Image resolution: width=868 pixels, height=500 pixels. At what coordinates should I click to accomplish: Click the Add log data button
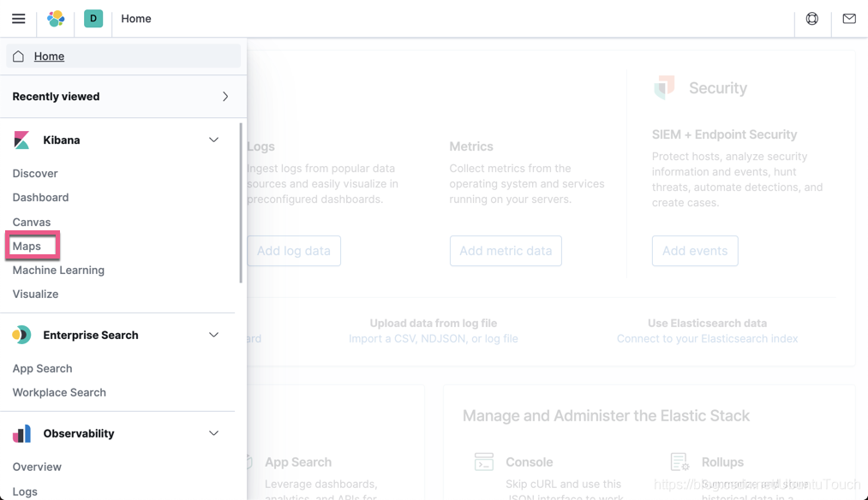tap(294, 251)
